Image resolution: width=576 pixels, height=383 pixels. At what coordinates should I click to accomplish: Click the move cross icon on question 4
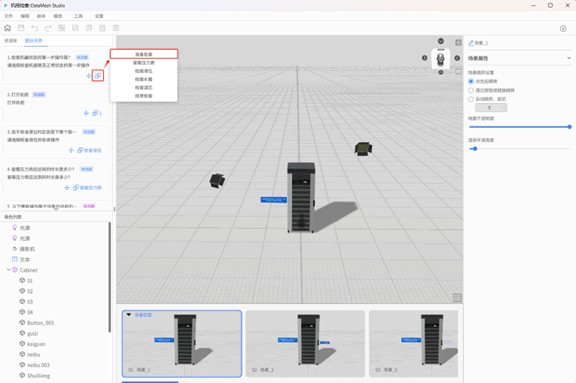click(x=67, y=188)
